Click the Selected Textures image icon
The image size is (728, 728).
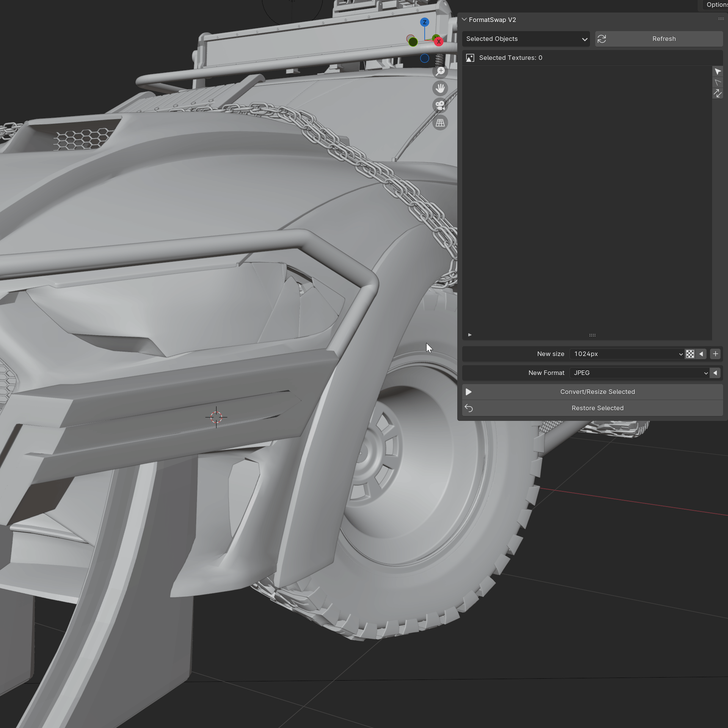[x=470, y=58]
